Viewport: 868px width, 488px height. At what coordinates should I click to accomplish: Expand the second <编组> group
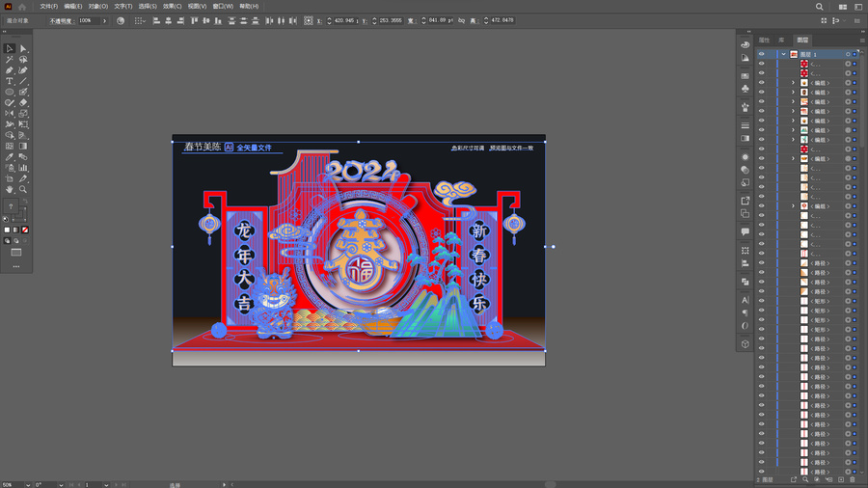[793, 92]
